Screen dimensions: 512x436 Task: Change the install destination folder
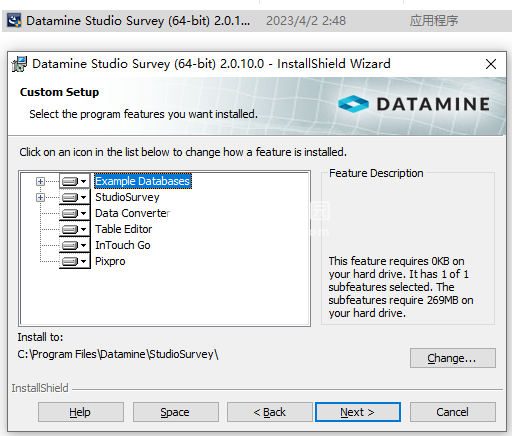[453, 358]
